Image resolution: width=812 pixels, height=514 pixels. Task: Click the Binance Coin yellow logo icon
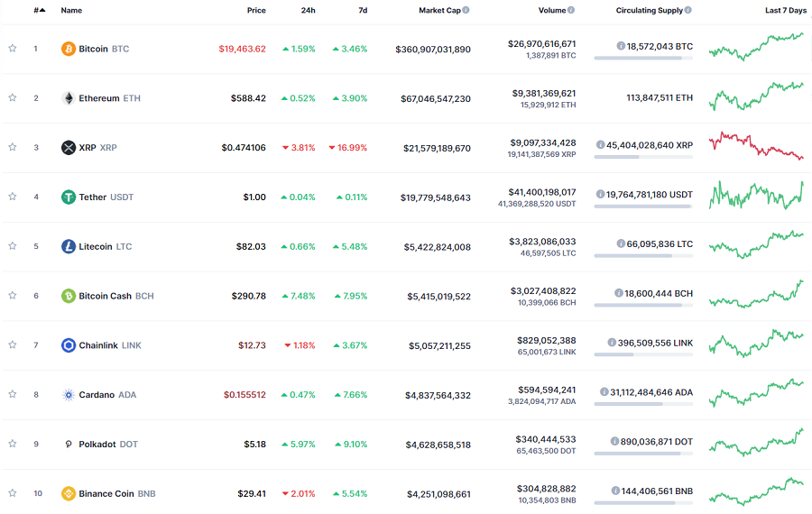tap(69, 493)
